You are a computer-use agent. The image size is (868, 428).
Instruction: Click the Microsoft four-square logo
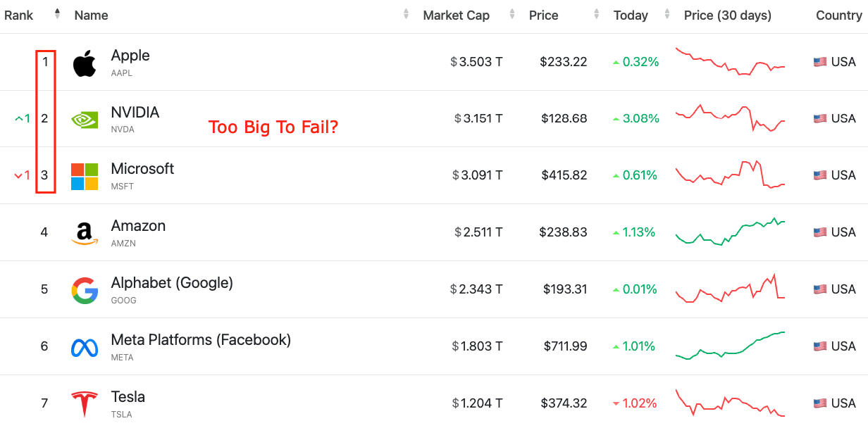pyautogui.click(x=84, y=175)
